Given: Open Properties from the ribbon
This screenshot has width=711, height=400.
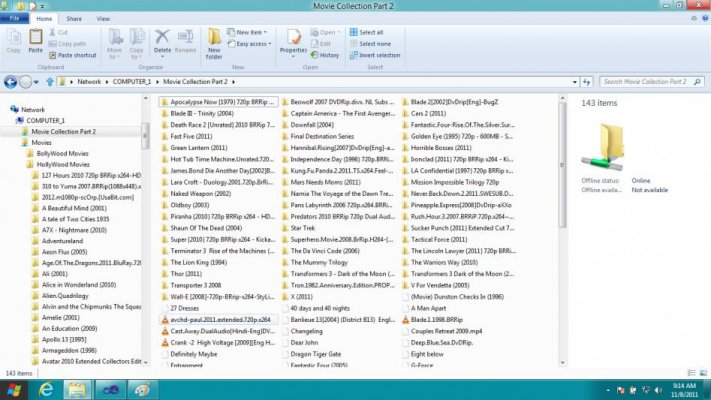Looking at the screenshot, I should [293, 44].
